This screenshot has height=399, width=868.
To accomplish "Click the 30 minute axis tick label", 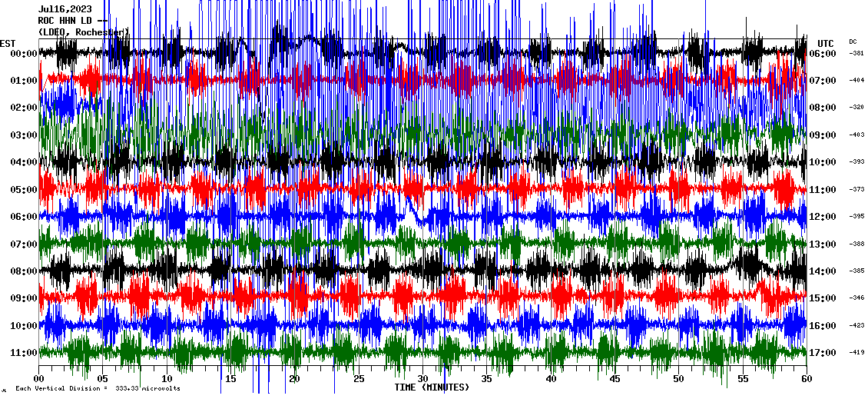I will click(422, 378).
